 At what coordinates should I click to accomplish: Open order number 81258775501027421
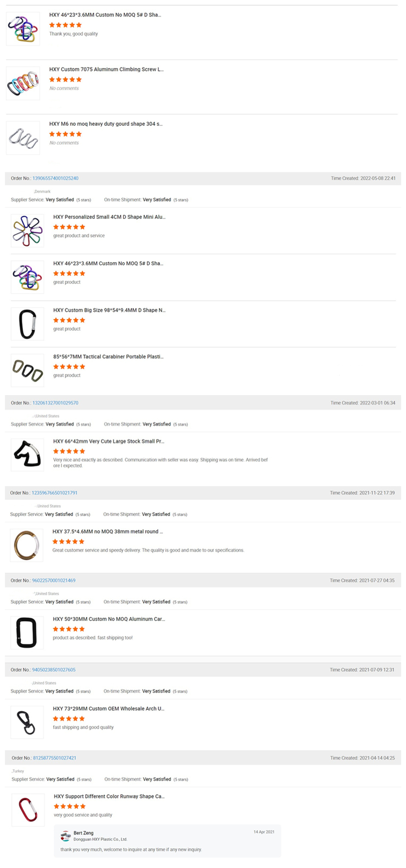point(54,758)
